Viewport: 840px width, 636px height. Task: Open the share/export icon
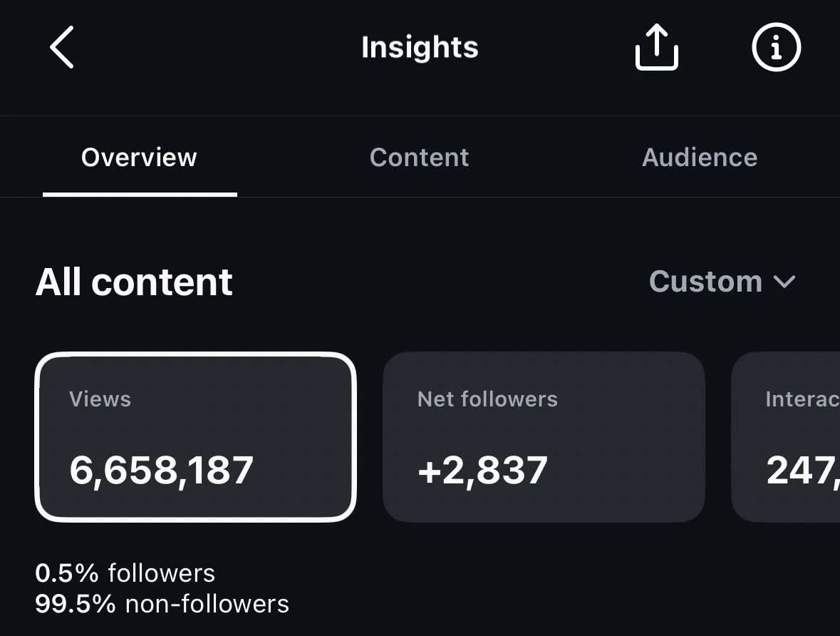point(657,47)
